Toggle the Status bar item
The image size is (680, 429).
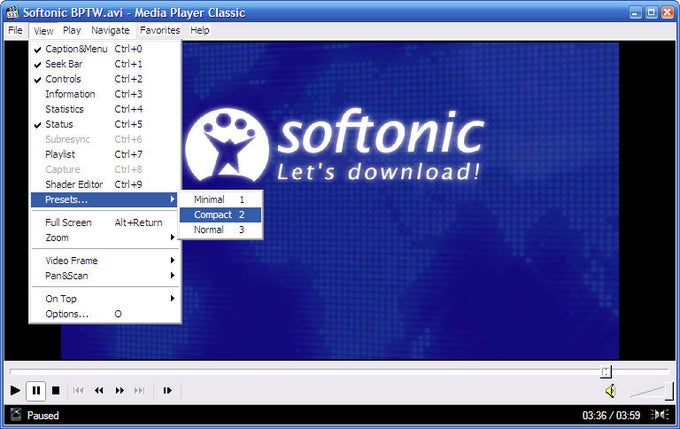point(105,124)
